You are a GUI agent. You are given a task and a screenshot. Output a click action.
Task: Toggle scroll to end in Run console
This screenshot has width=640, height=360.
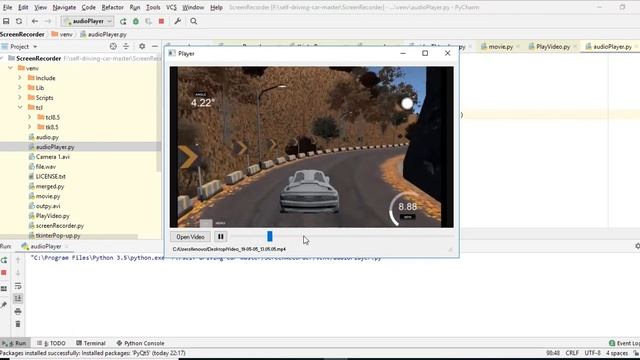click(18, 299)
